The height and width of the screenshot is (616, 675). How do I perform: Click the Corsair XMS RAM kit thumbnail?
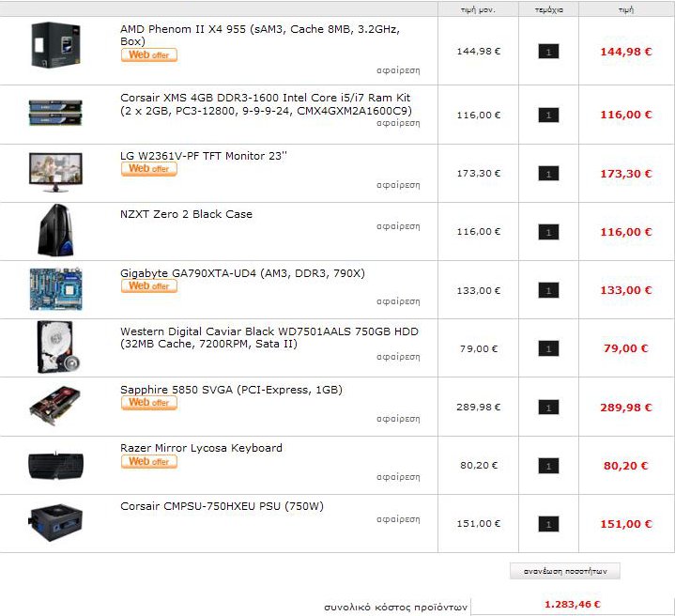point(55,113)
